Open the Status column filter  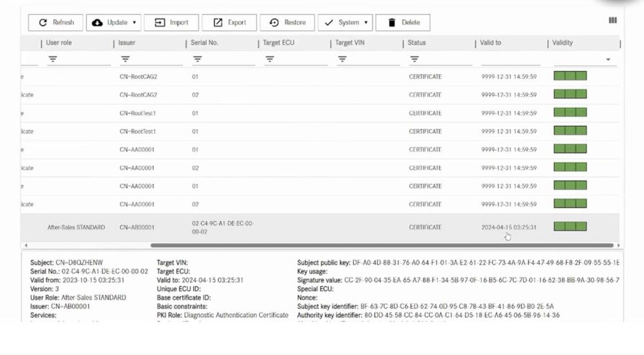414,59
